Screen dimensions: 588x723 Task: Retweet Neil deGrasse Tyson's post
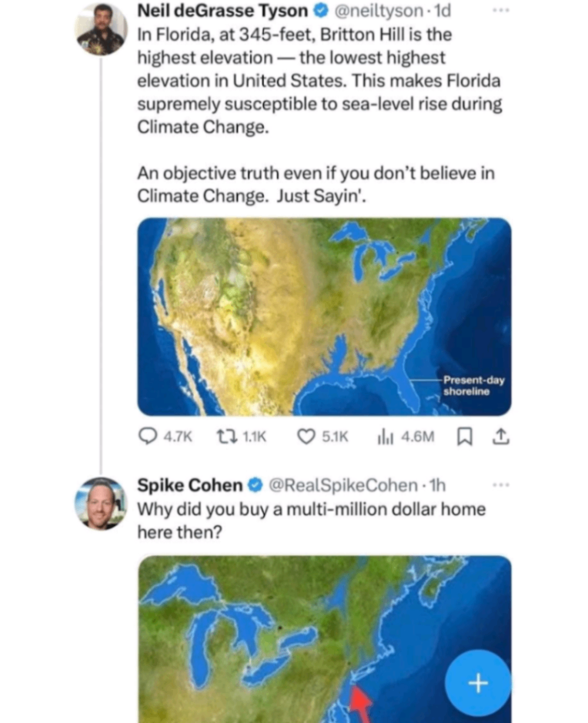pyautogui.click(x=229, y=437)
